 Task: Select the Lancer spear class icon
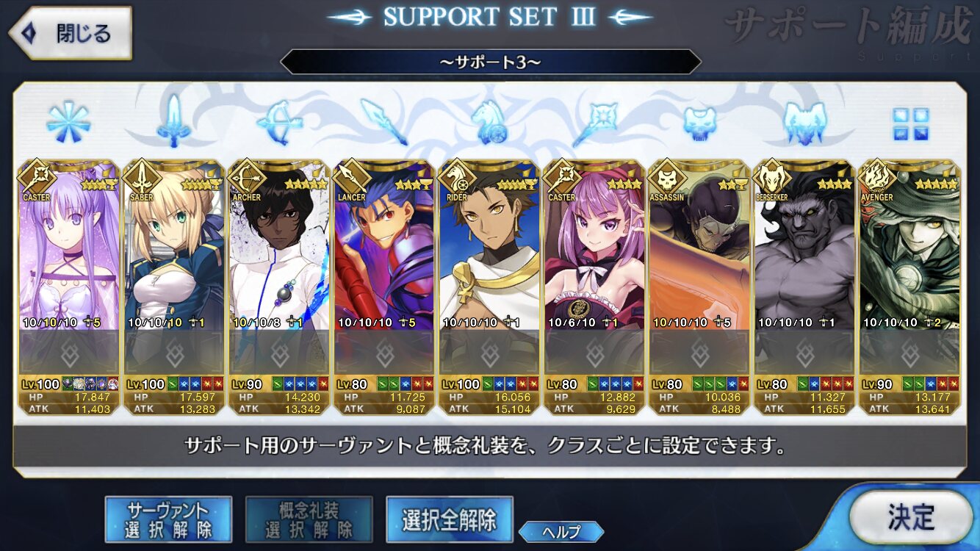point(384,122)
